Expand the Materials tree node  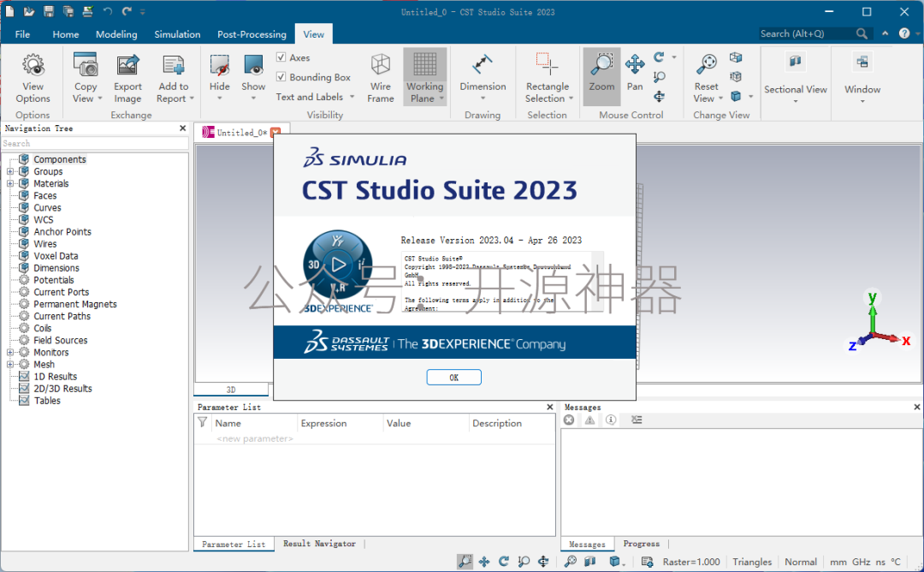[x=10, y=183]
